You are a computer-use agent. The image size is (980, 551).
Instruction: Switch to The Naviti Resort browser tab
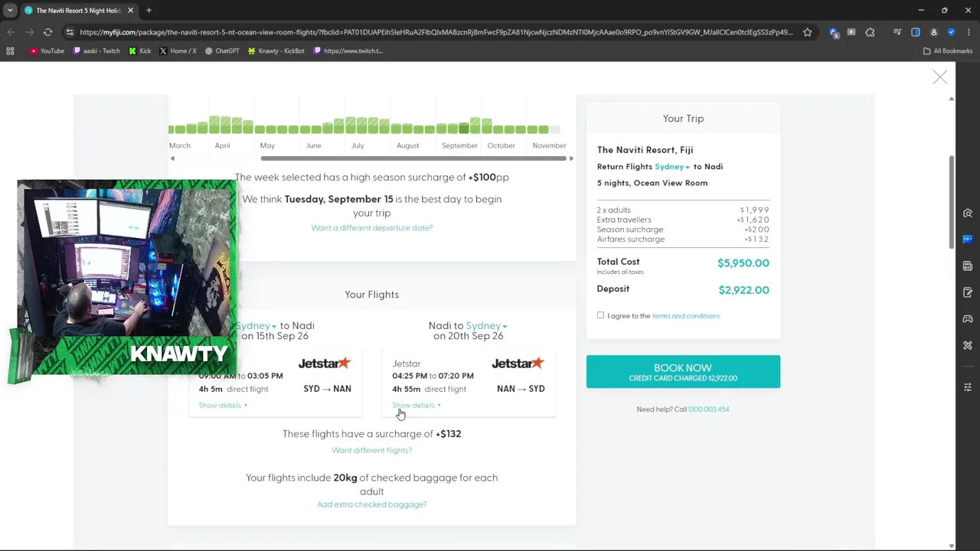point(77,11)
